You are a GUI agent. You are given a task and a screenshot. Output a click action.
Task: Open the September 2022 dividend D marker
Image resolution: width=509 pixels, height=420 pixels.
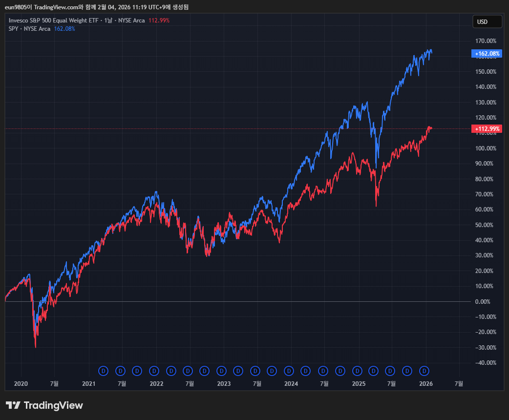tap(205, 371)
